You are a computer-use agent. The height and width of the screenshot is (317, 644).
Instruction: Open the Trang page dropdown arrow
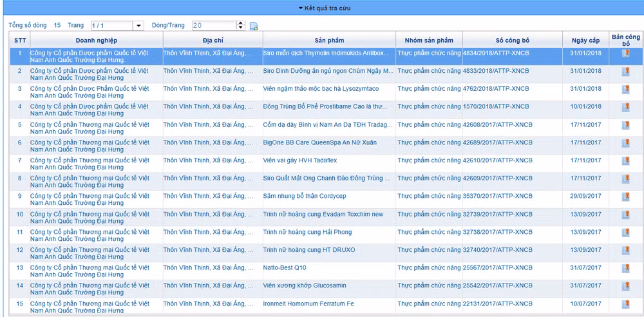tap(139, 26)
